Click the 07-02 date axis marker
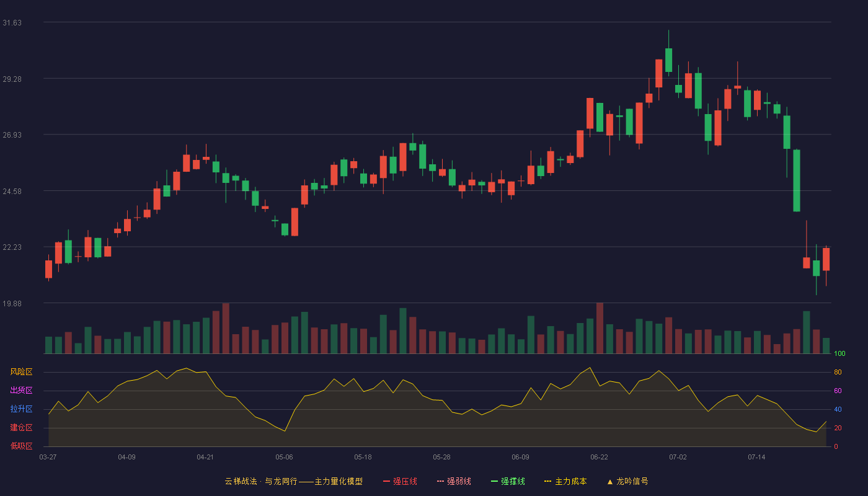This screenshot has width=868, height=496. pyautogui.click(x=678, y=457)
